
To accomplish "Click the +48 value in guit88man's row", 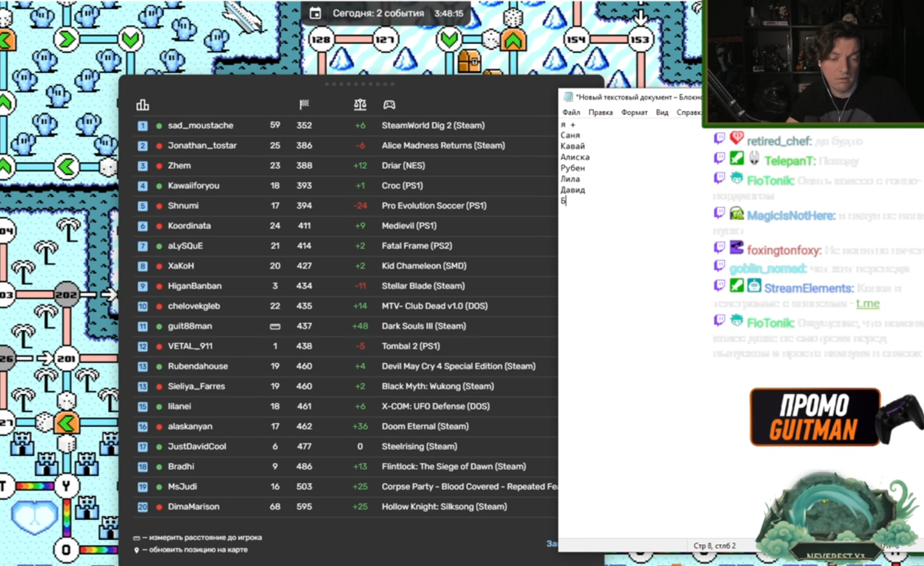I will (360, 326).
